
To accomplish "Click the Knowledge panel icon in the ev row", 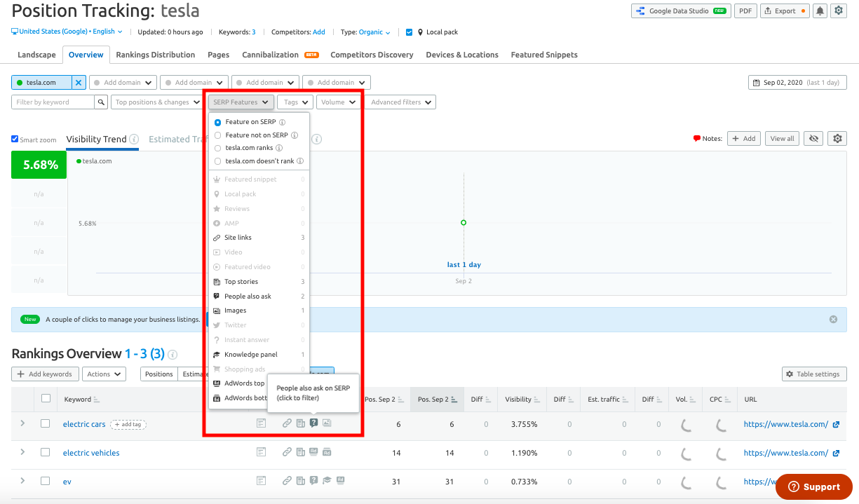I will point(326,481).
